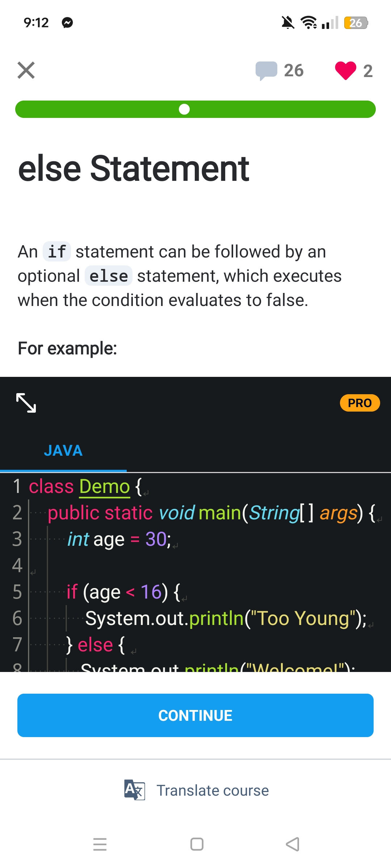Tap the red heart lives icon
Viewport: 391px width, 868px height.
[x=345, y=70]
